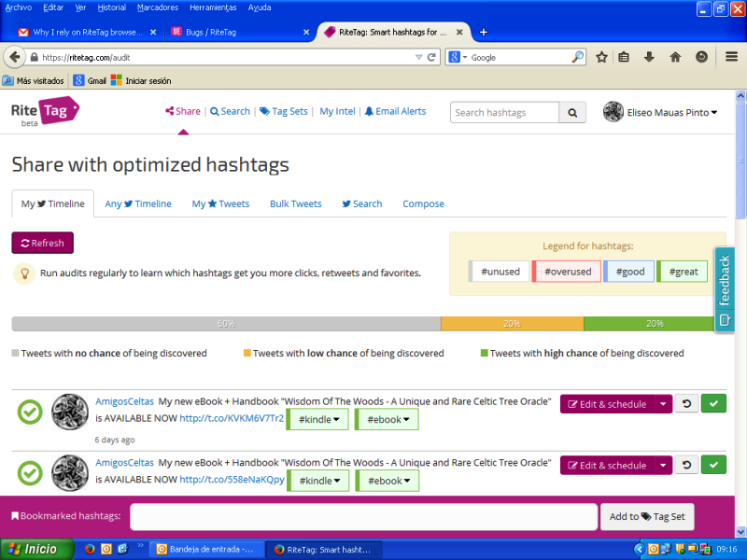747x560 pixels.
Task: Click the lightbulb tip icon
Action: (x=24, y=273)
